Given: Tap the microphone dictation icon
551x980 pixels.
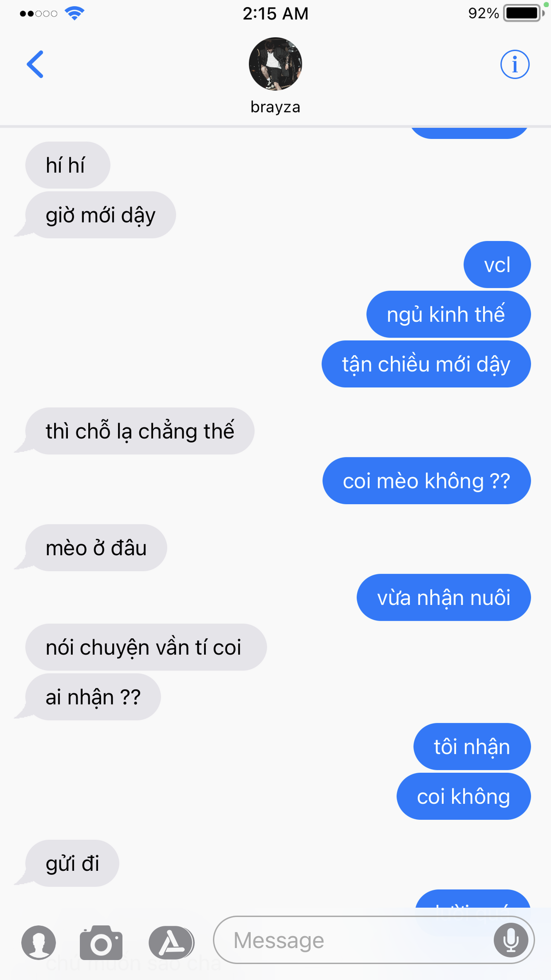Looking at the screenshot, I should click(x=511, y=940).
